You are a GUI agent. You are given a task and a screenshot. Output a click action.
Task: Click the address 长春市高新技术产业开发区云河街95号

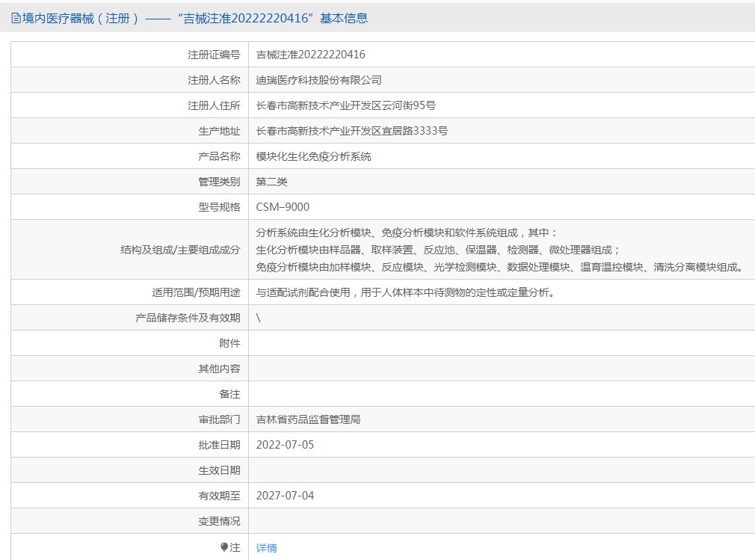coord(345,105)
